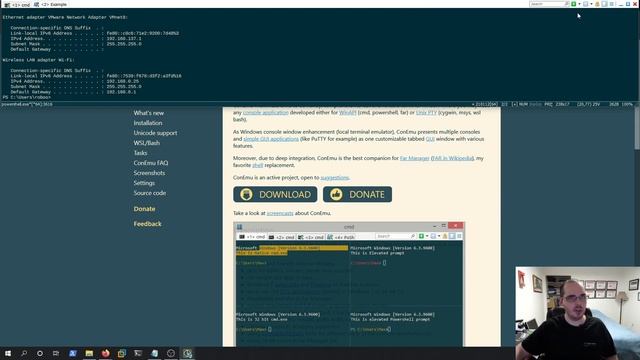Viewport: 640px width, 360px height.
Task: Click the 100% zoom value in ConEmu status bar
Action: pyautogui.click(x=627, y=104)
